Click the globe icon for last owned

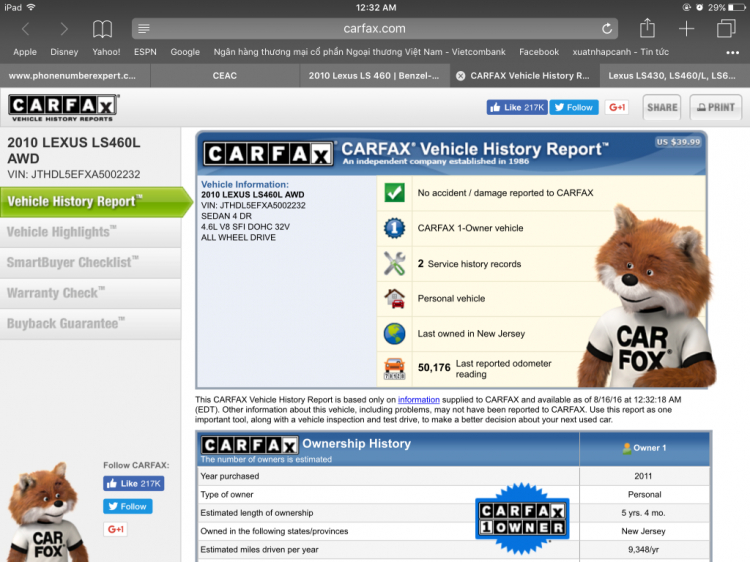pos(395,333)
